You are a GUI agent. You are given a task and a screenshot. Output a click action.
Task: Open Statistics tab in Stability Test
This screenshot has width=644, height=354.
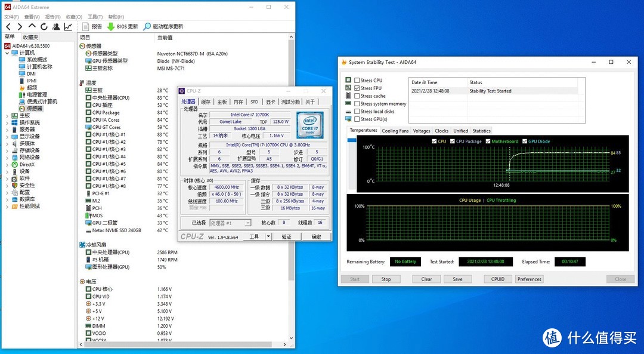point(481,131)
